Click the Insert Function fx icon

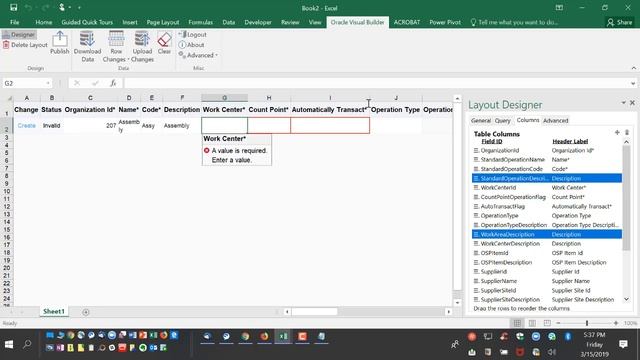(x=113, y=83)
